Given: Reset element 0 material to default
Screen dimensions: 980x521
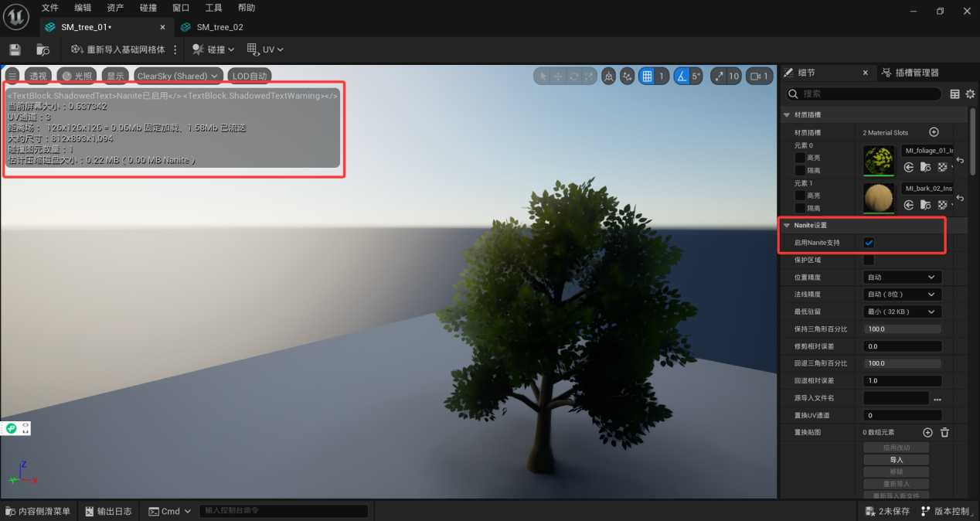Looking at the screenshot, I should click(x=960, y=160).
